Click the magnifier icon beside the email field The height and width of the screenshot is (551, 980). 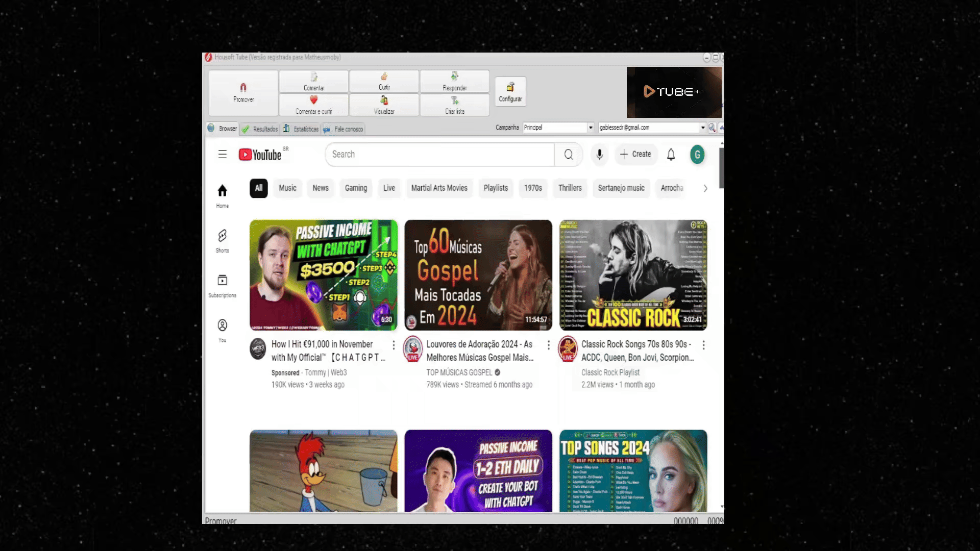(712, 128)
